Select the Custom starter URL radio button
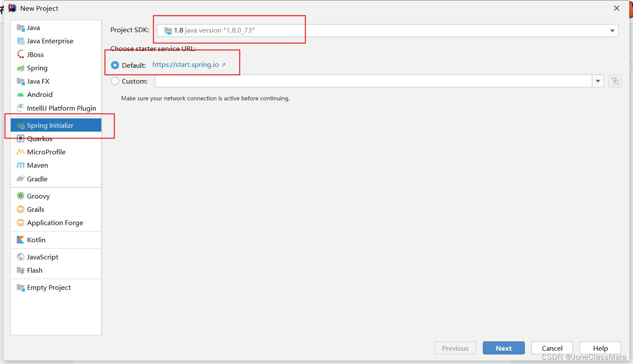Viewport: 633px width, 364px height. coord(115,81)
